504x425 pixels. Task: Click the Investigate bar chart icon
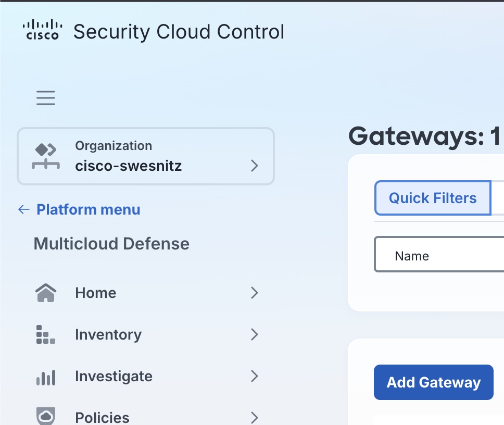(x=46, y=377)
